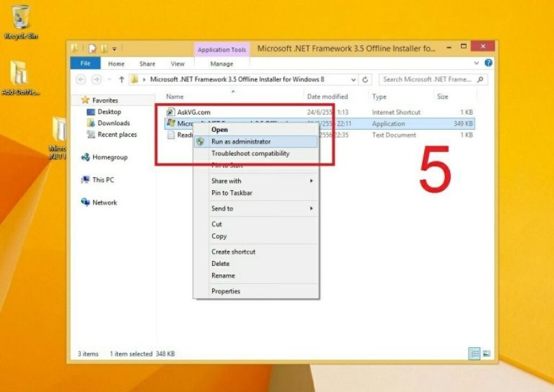
Task: Switch to Details view icon in status bar
Action: pos(474,354)
